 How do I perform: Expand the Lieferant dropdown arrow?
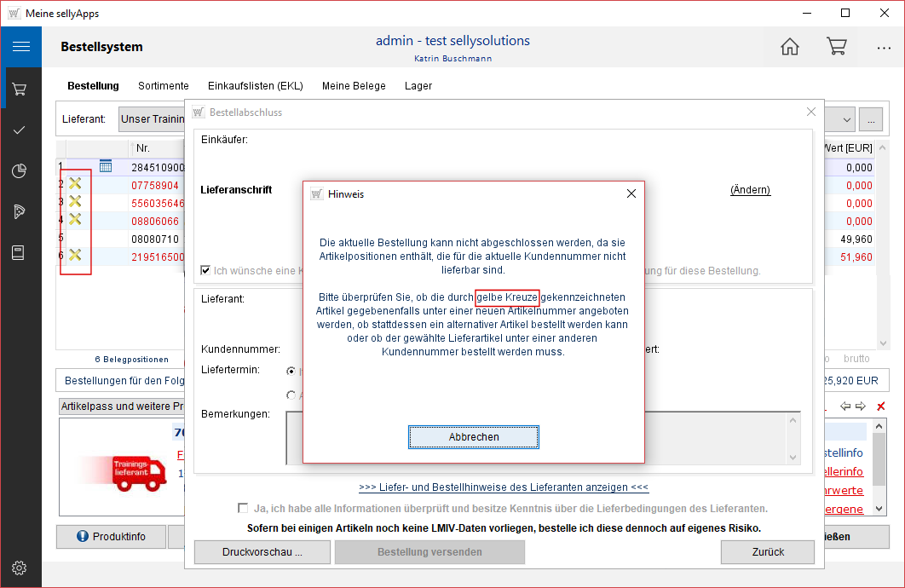846,119
